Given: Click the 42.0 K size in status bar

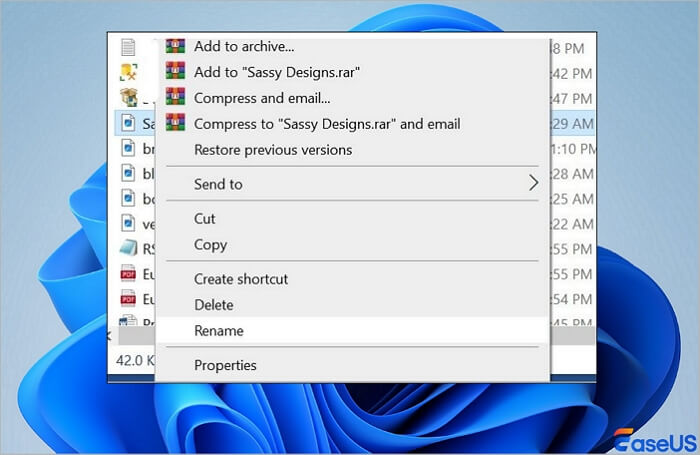Looking at the screenshot, I should pos(135,360).
